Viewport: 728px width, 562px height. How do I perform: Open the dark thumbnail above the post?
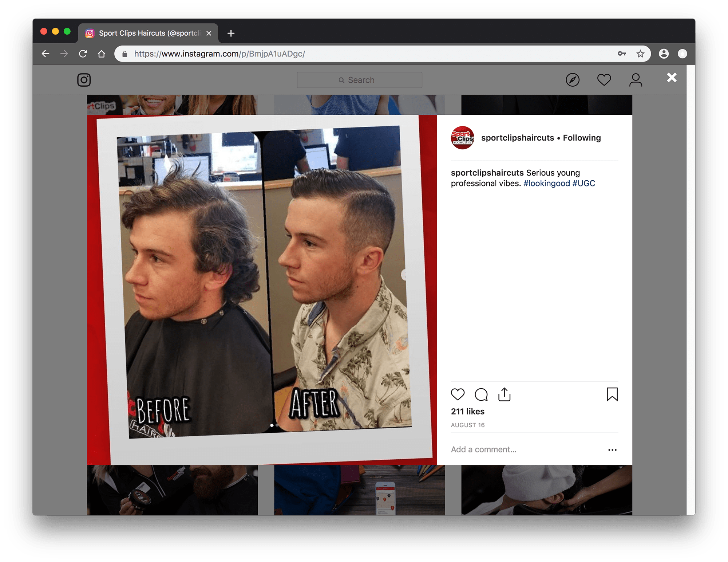click(547, 105)
